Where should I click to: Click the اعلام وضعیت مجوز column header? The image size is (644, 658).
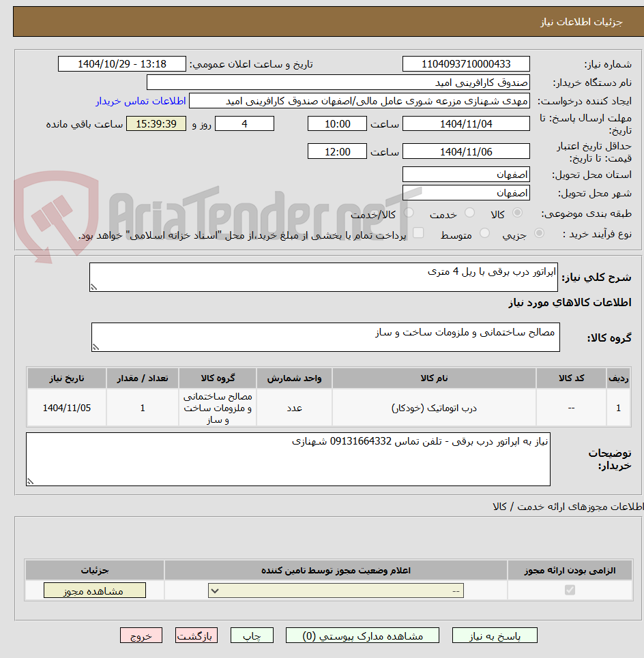[336, 570]
